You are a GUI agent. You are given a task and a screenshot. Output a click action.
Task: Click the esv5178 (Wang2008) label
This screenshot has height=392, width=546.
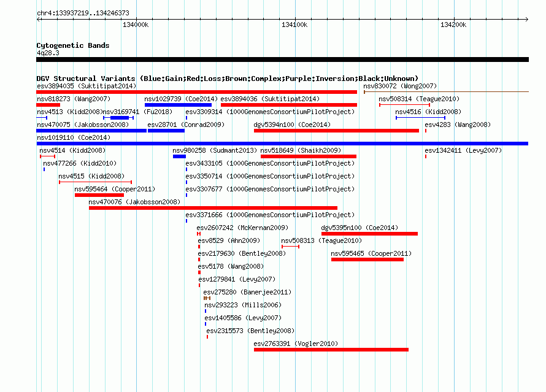click(231, 266)
